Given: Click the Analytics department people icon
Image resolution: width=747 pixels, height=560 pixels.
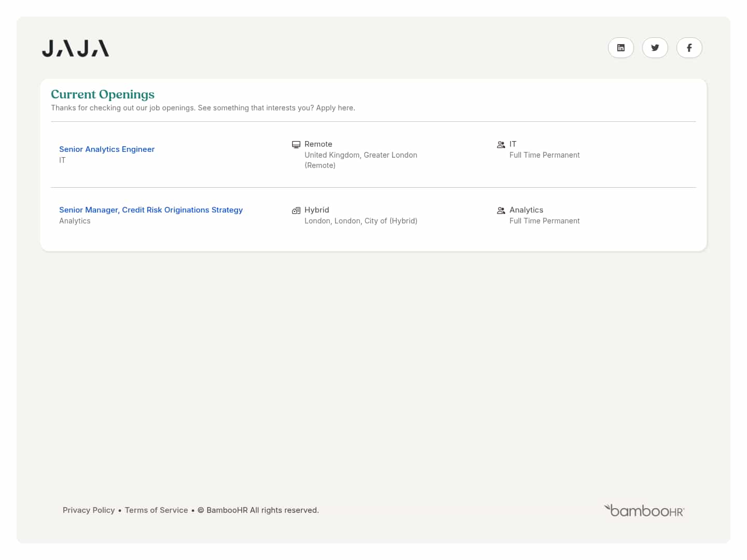Looking at the screenshot, I should 501,211.
